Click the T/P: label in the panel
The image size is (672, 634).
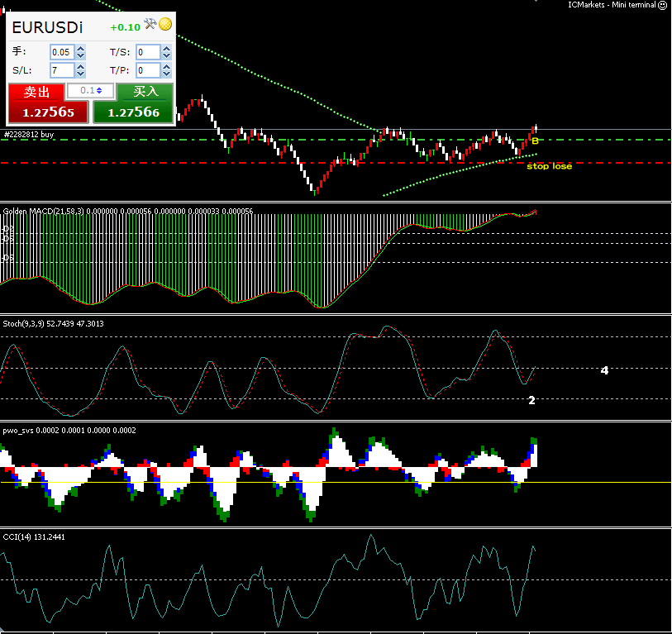tap(120, 70)
